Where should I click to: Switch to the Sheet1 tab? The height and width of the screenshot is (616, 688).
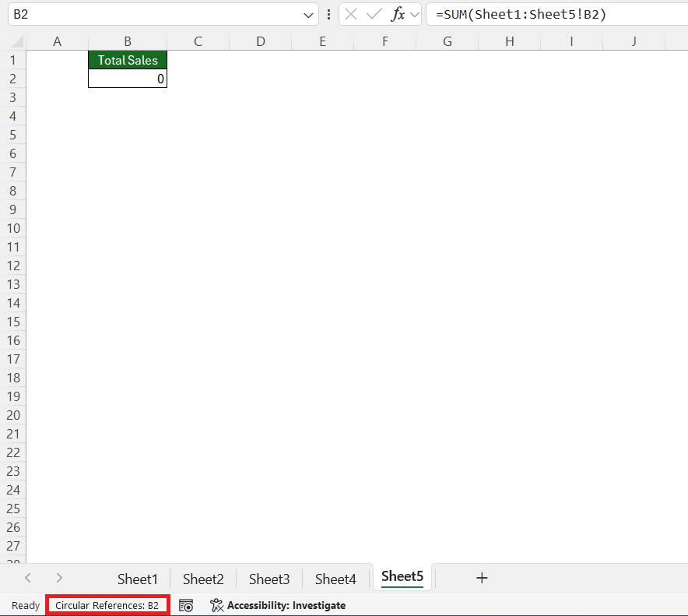(137, 579)
